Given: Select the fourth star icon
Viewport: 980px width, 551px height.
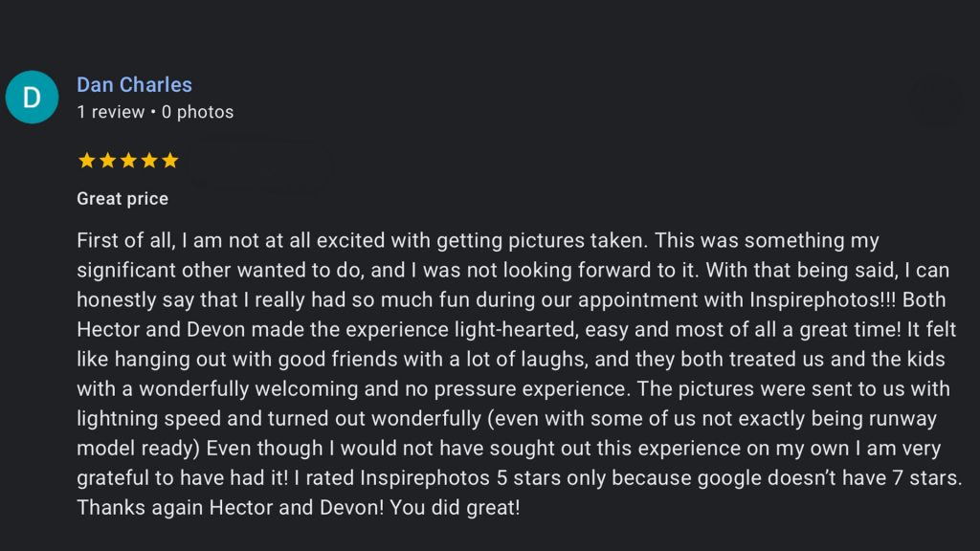Looking at the screenshot, I should click(x=149, y=160).
